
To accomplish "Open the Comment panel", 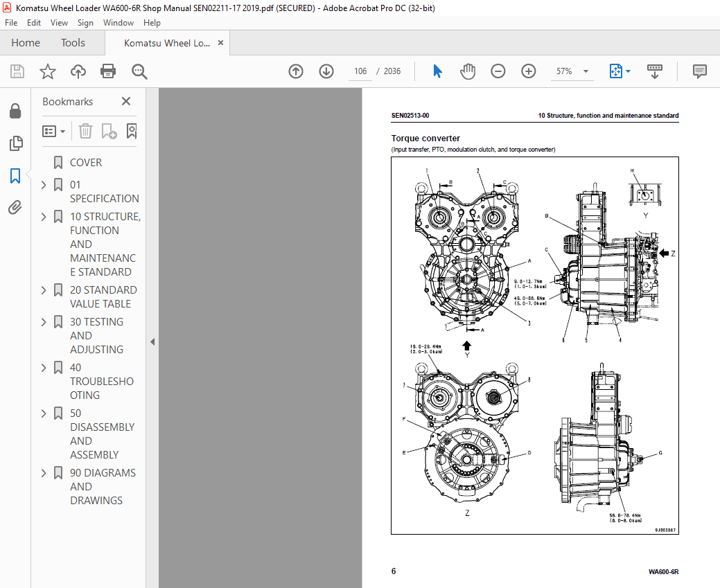I will [x=699, y=71].
